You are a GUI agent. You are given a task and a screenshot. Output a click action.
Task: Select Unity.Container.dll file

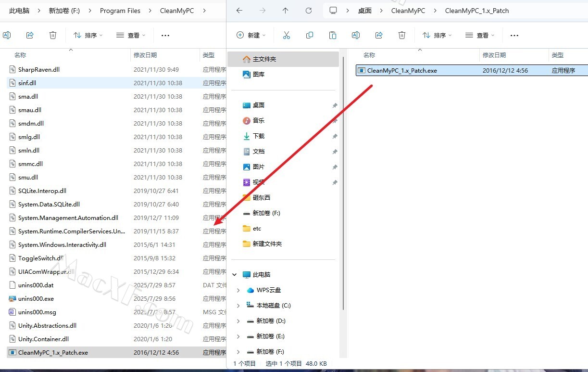click(117, 339)
